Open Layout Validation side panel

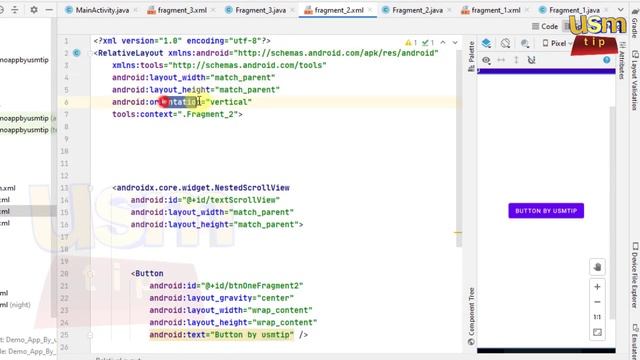click(635, 80)
